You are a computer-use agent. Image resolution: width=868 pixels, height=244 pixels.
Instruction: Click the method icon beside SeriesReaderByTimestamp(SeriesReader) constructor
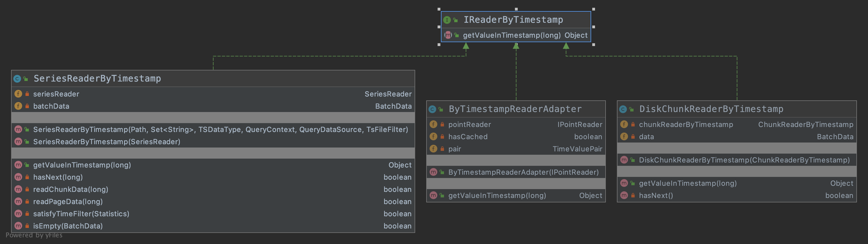point(18,141)
